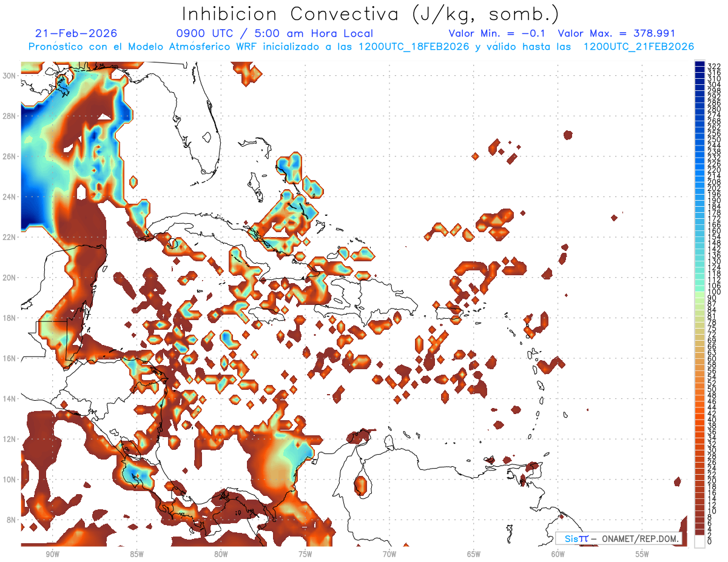Click the '1200UTC_21FEB2026' valid-until timestamp
The width and height of the screenshot is (728, 562).
click(638, 47)
